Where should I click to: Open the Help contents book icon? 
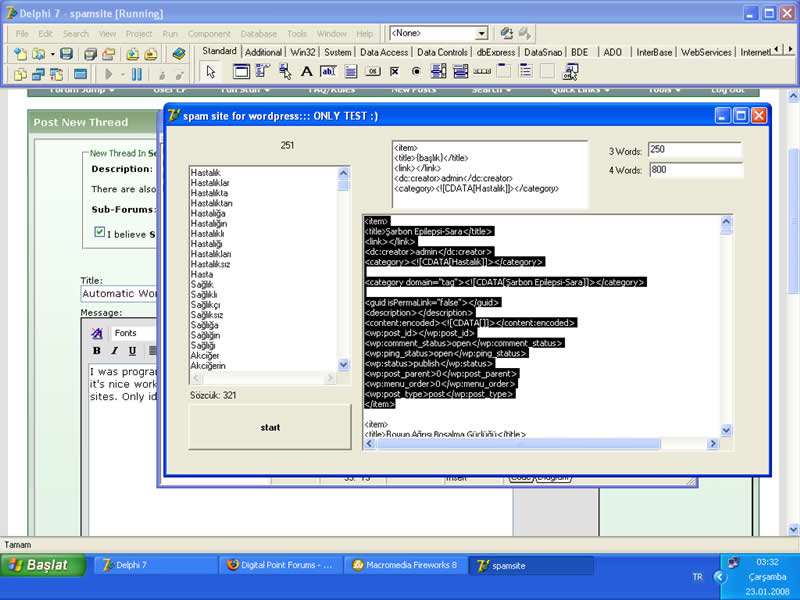(x=179, y=53)
